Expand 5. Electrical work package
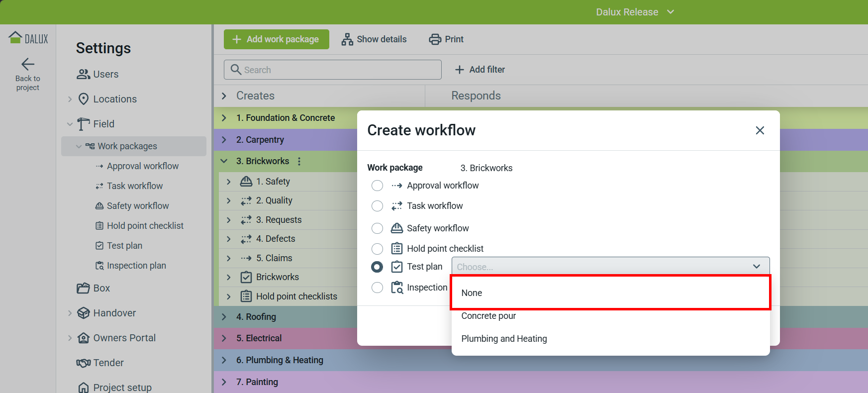 click(x=224, y=338)
